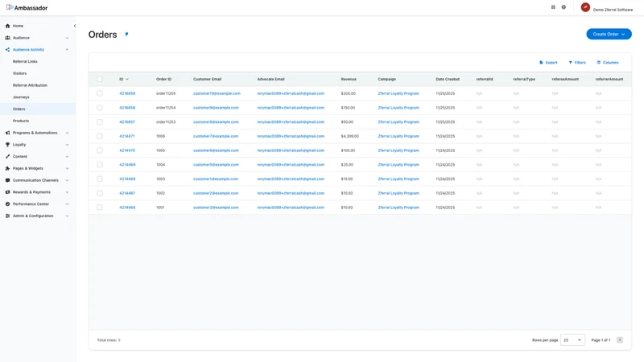Click the Pages & Widgets puzzle icon

click(x=7, y=169)
